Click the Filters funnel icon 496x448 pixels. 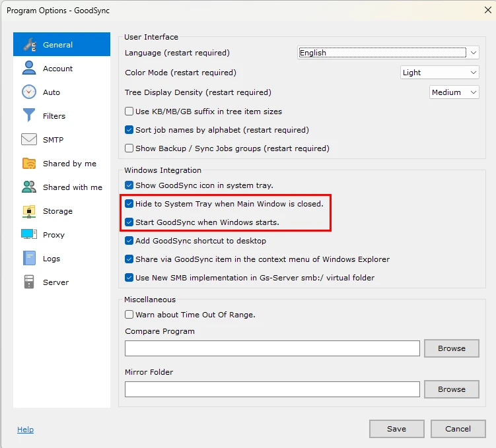29,115
